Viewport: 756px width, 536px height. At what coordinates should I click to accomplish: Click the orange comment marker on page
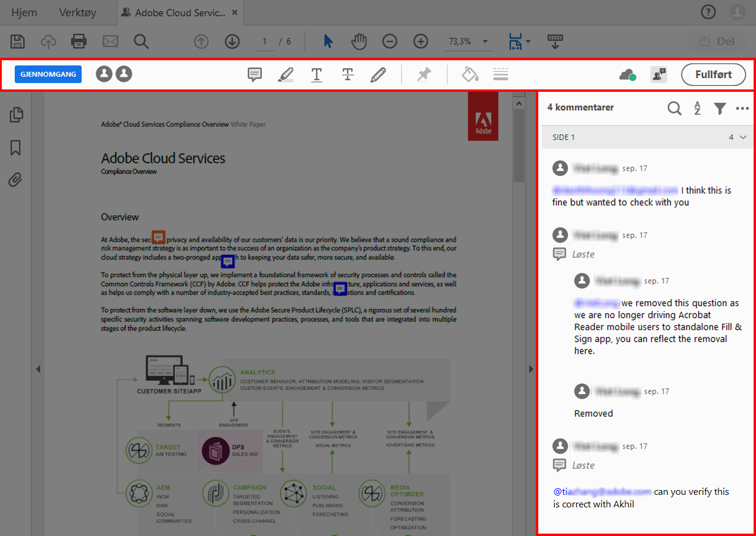click(158, 237)
